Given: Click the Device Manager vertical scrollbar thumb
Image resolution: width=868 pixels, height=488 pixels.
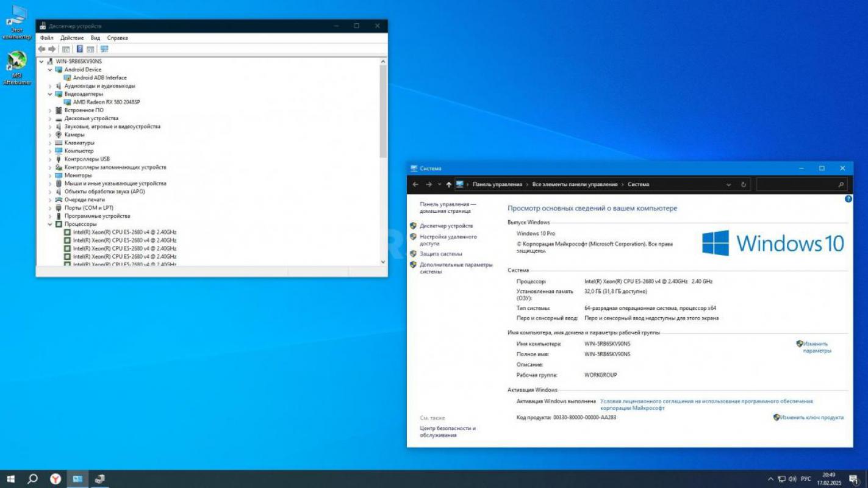Looking at the screenshot, I should point(383,111).
